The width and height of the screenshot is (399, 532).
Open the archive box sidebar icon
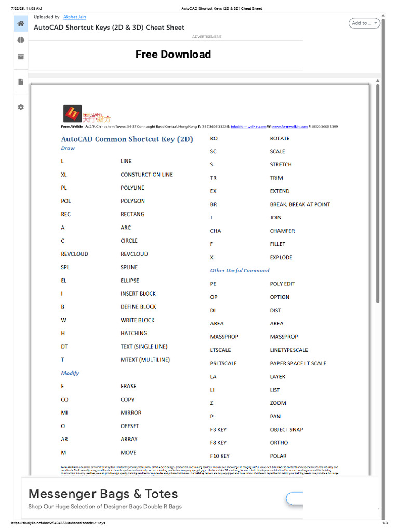21,56
